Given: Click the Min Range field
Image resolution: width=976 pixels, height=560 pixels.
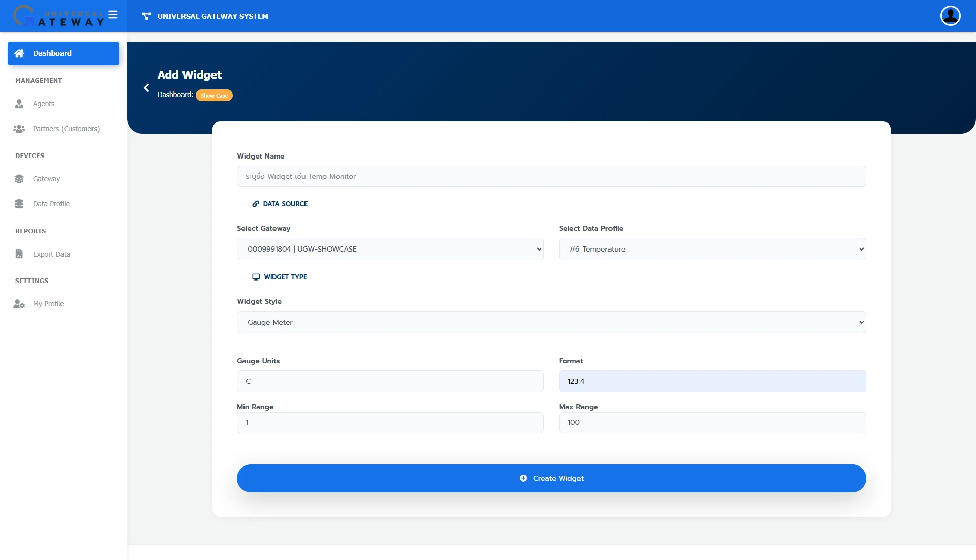Looking at the screenshot, I should tap(390, 422).
